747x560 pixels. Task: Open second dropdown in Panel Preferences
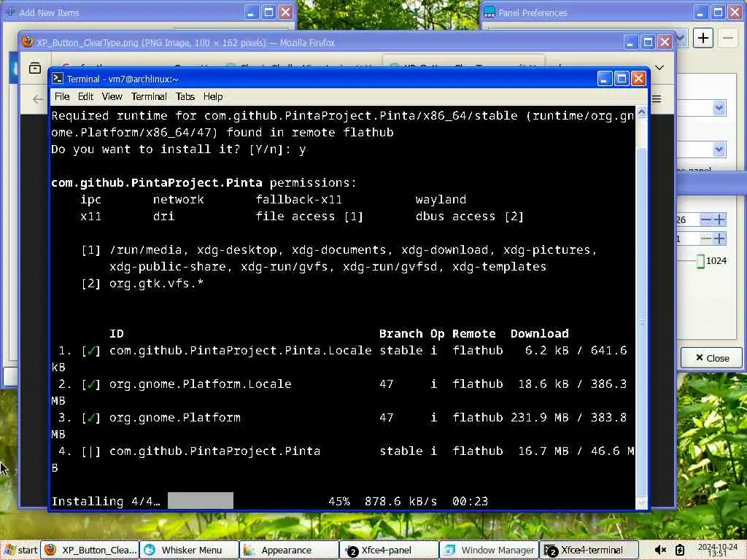(719, 149)
